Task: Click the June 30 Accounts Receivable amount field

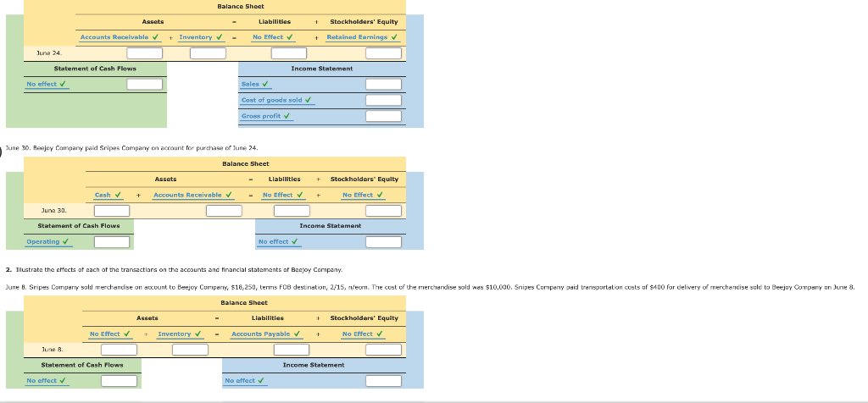Action: (224, 211)
